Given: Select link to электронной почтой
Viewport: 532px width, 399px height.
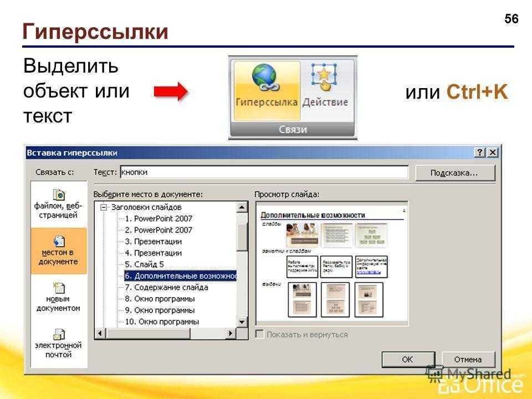Looking at the screenshot, I should pos(58,344).
